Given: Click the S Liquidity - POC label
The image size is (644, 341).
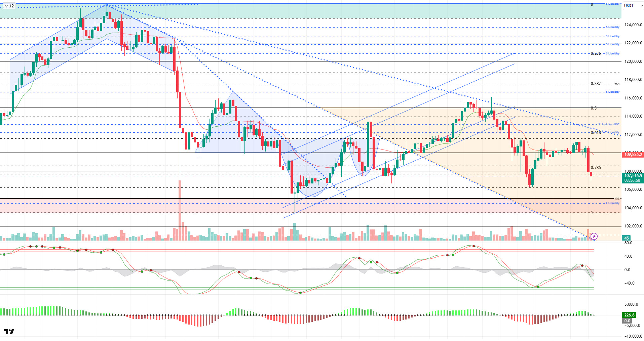Looking at the screenshot, I should (609, 125).
